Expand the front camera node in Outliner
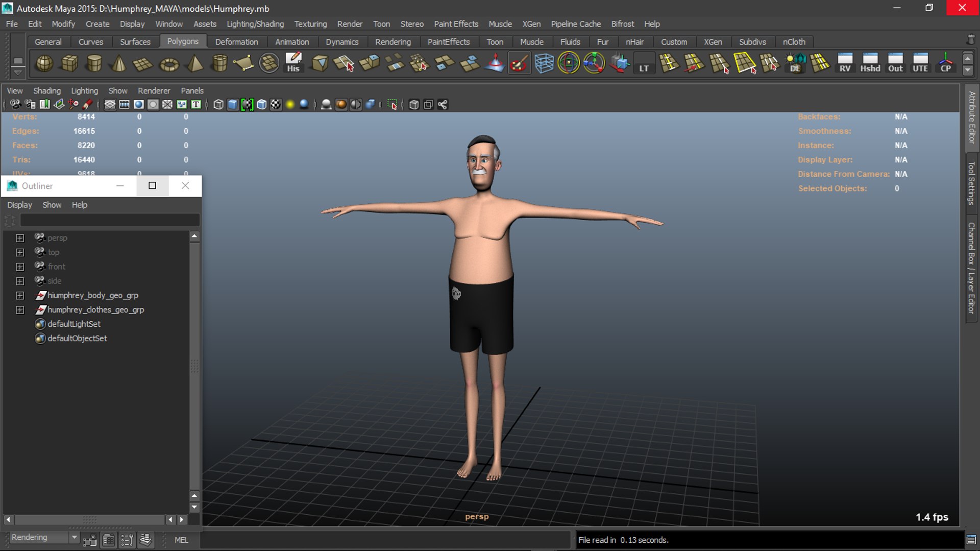 coord(20,267)
